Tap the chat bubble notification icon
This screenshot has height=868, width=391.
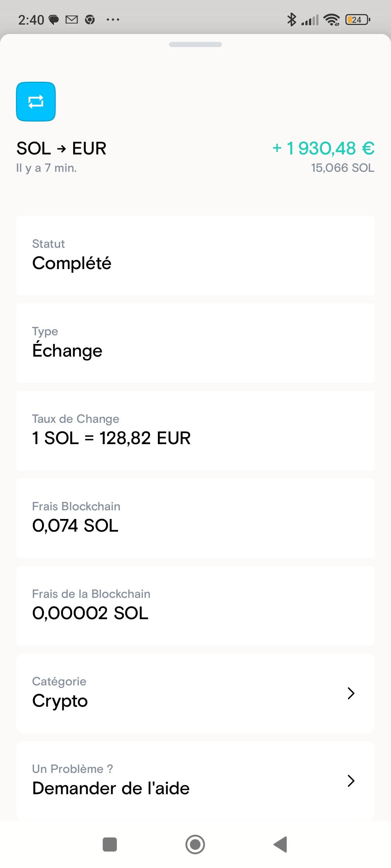point(54,20)
